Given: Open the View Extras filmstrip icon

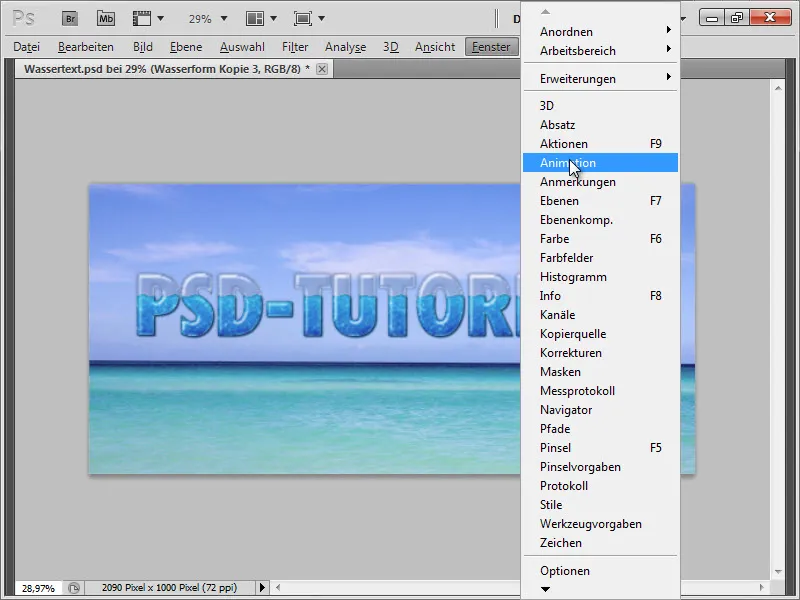Looking at the screenshot, I should tap(142, 19).
